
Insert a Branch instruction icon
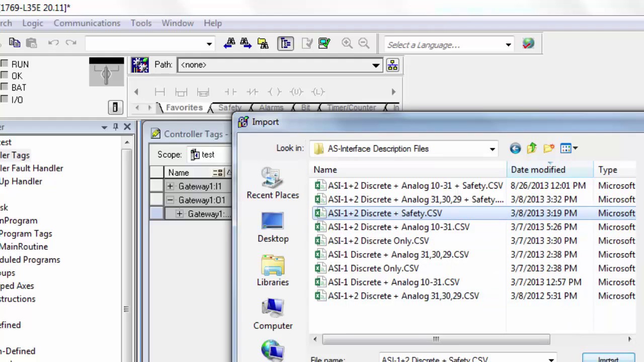181,92
